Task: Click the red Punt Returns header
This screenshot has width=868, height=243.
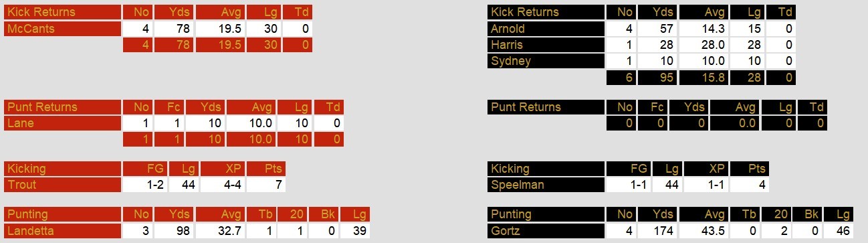Action: coord(63,107)
